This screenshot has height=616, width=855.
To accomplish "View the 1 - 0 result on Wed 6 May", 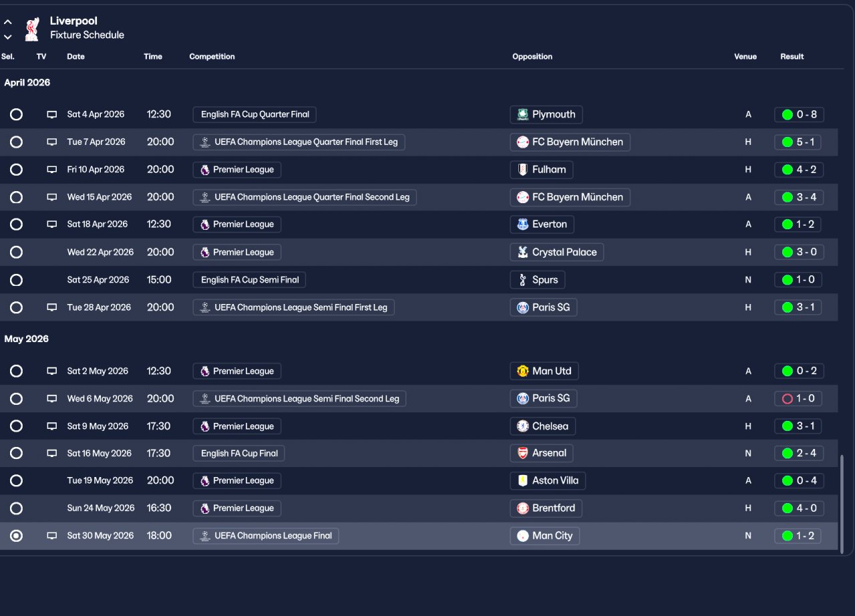I will click(798, 399).
